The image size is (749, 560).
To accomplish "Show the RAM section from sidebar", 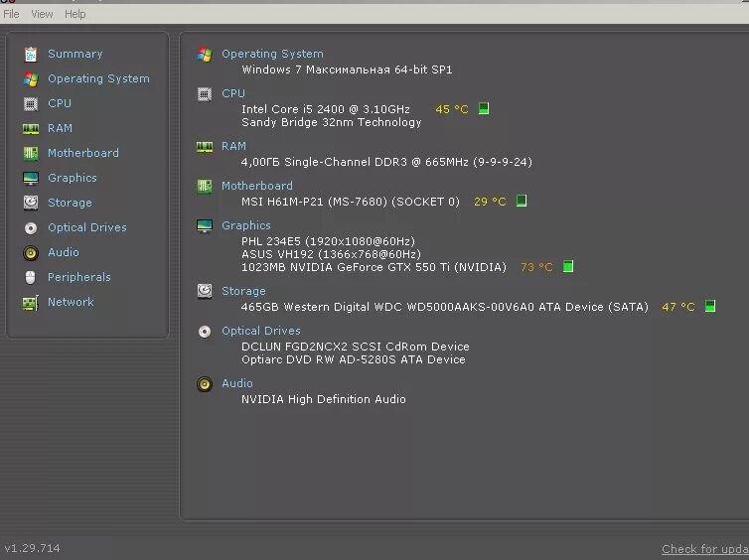I will coord(61,128).
